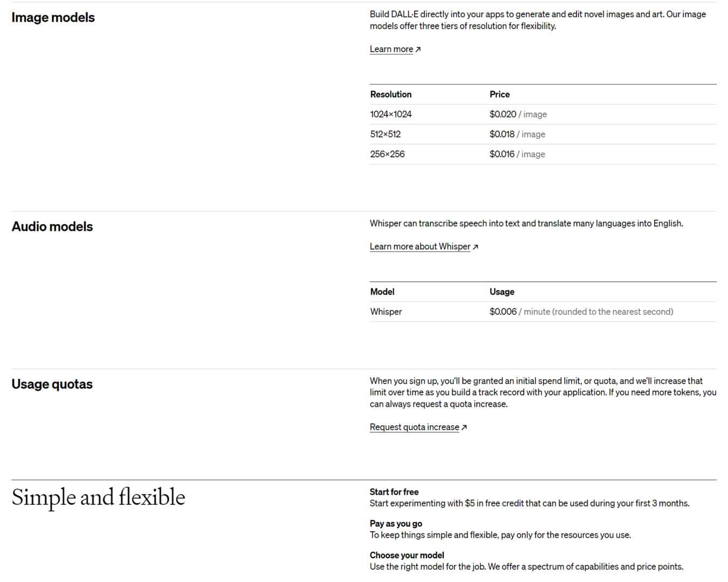728x582 pixels.
Task: Follow the "Request quota increase" link
Action: tap(414, 427)
